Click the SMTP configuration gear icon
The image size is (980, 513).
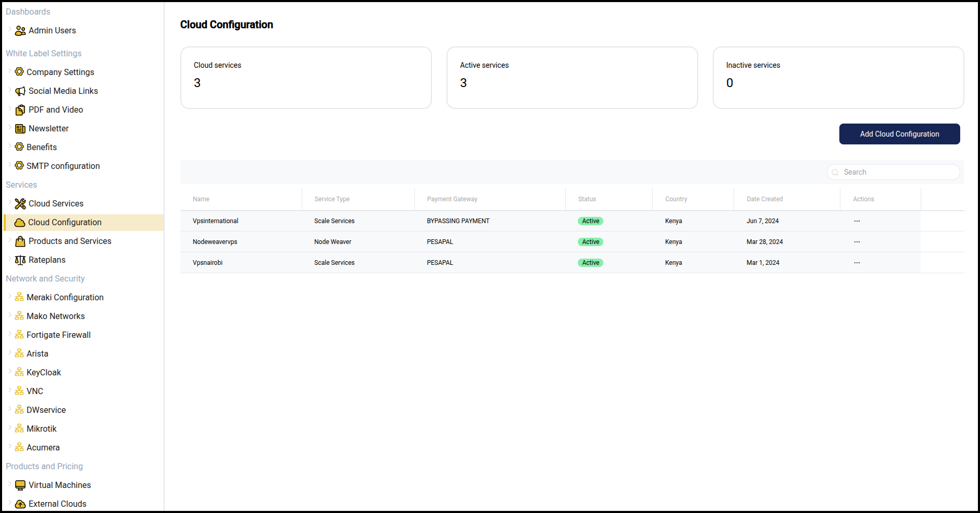pyautogui.click(x=19, y=165)
